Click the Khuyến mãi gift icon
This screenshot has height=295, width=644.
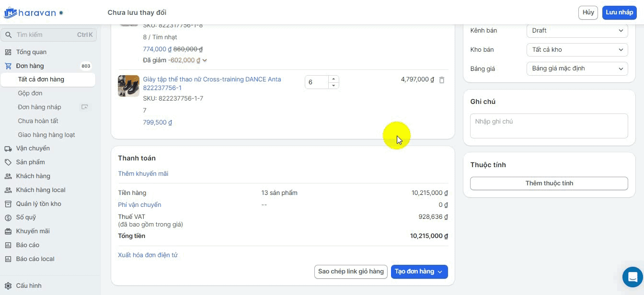coord(8,231)
